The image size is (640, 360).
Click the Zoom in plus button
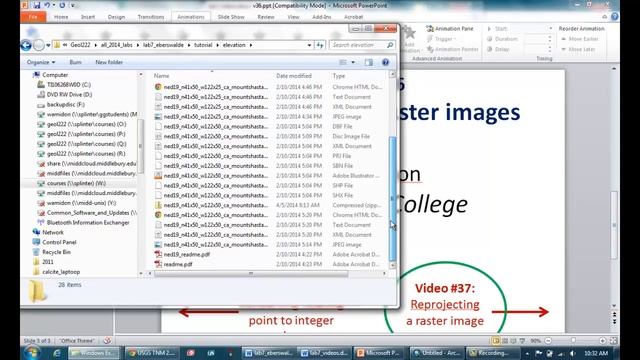pyautogui.click(x=602, y=340)
